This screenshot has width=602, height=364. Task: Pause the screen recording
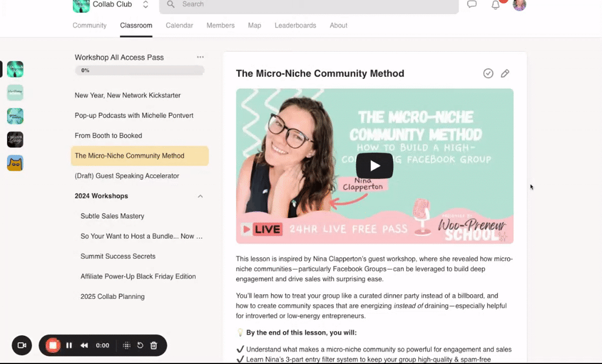tap(69, 345)
